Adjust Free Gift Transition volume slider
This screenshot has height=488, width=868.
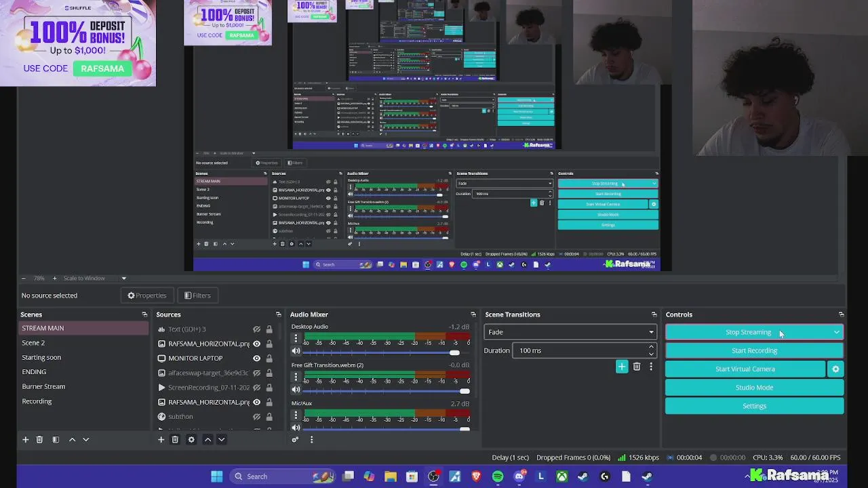point(465,390)
